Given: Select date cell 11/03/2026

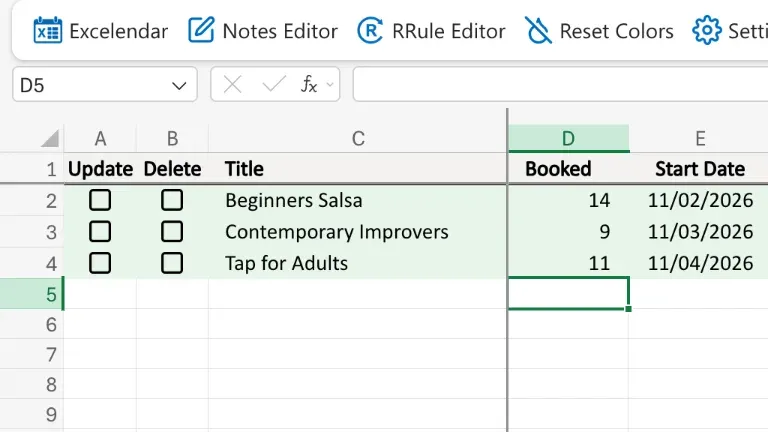Looking at the screenshot, I should (699, 232).
